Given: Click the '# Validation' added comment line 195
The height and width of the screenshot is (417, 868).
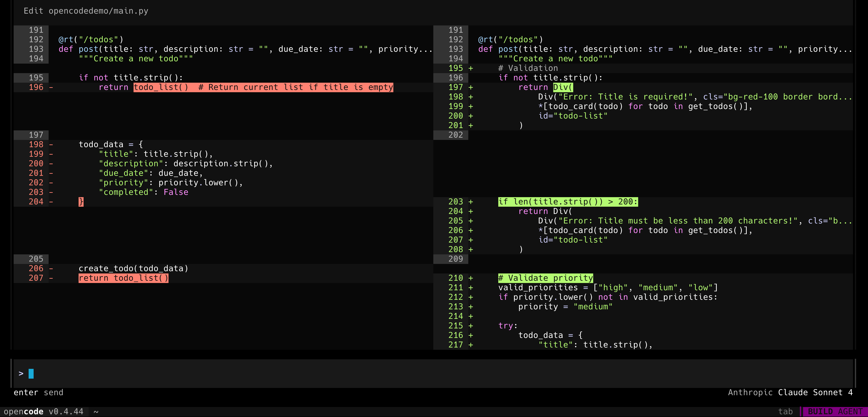Looking at the screenshot, I should 528,68.
